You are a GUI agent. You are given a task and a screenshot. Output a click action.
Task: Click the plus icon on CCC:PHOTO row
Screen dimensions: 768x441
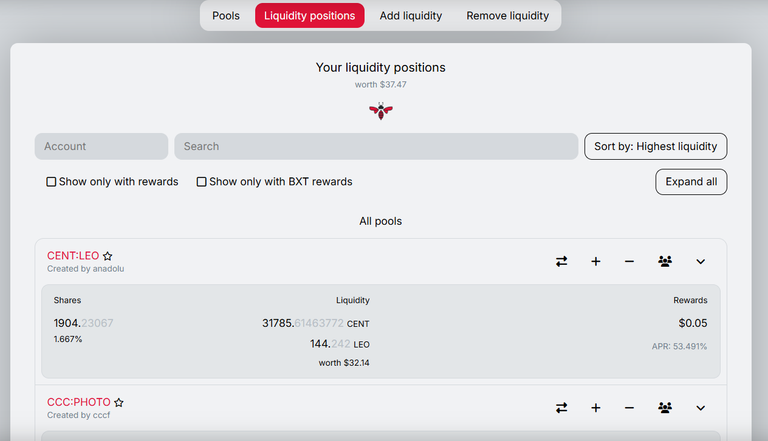(596, 408)
